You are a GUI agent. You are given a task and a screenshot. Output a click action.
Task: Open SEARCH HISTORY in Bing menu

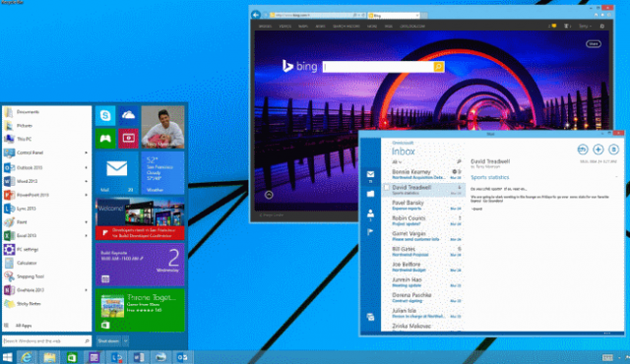pyautogui.click(x=346, y=27)
